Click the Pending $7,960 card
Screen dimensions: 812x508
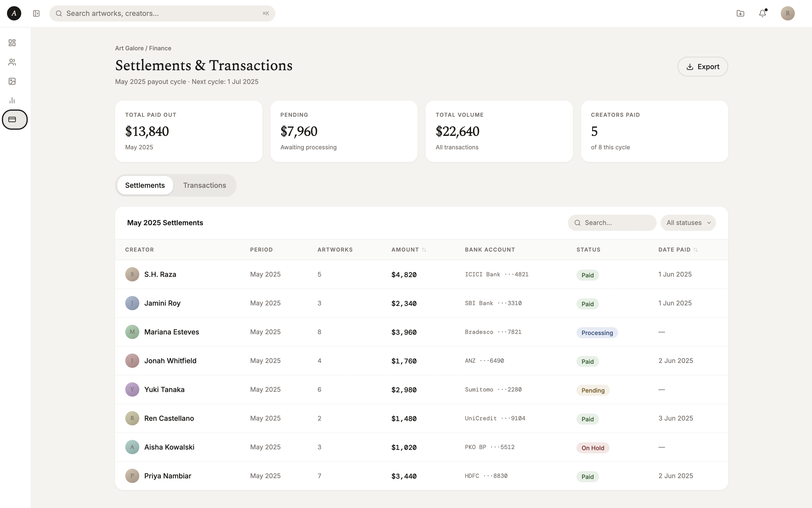[x=344, y=131]
